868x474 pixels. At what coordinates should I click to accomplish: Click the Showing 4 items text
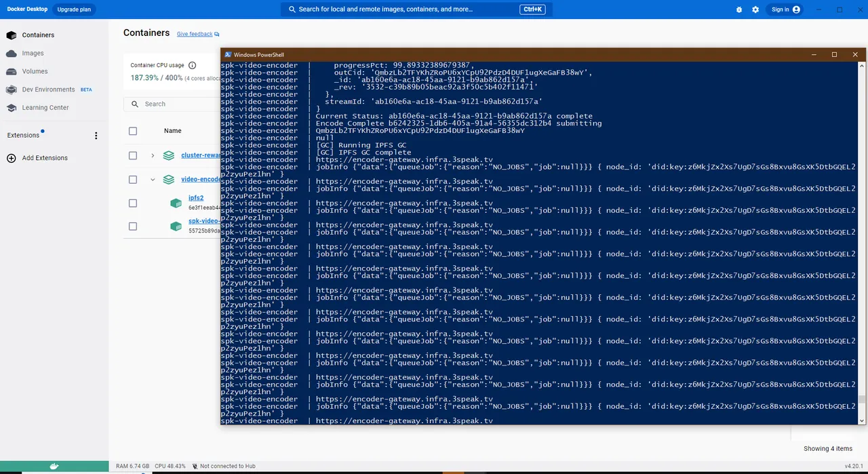pyautogui.click(x=828, y=449)
